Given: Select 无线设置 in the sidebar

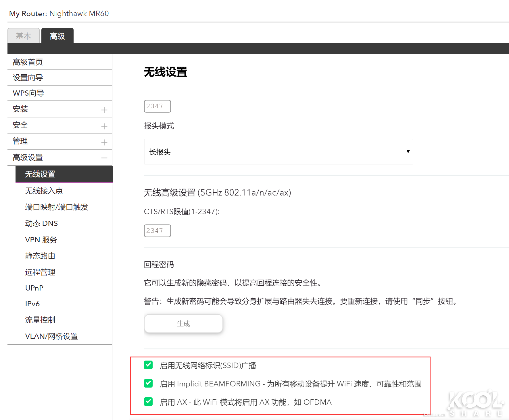Looking at the screenshot, I should pos(64,174).
